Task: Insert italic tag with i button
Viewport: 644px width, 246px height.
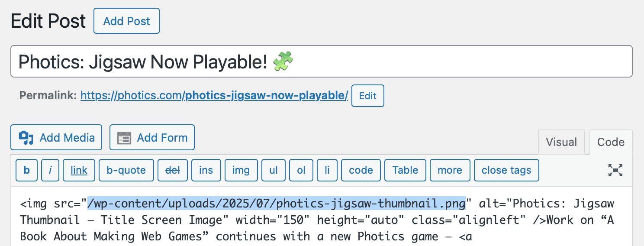Action: [x=50, y=170]
